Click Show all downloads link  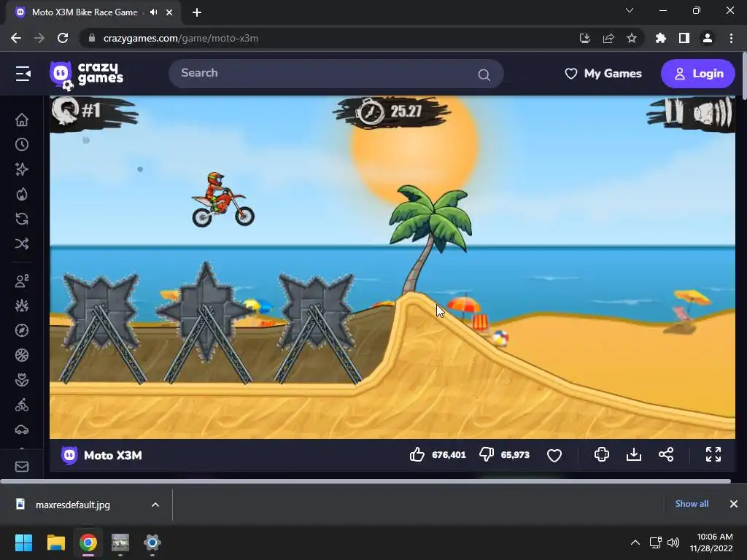[692, 504]
